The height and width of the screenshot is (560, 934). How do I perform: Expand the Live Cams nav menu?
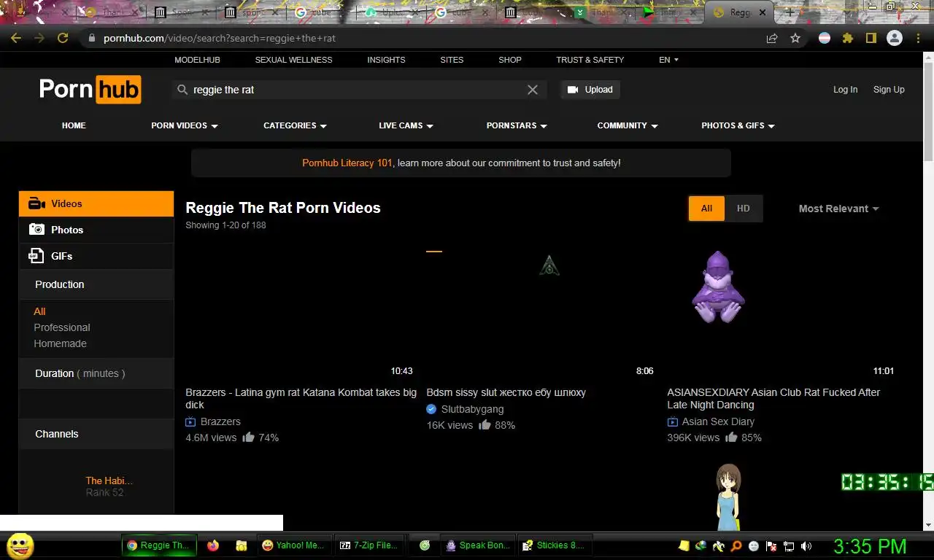pyautogui.click(x=406, y=125)
